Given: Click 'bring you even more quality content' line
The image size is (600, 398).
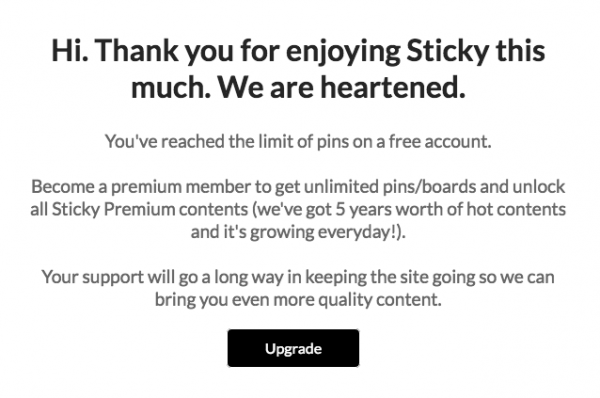Looking at the screenshot, I should tap(298, 299).
